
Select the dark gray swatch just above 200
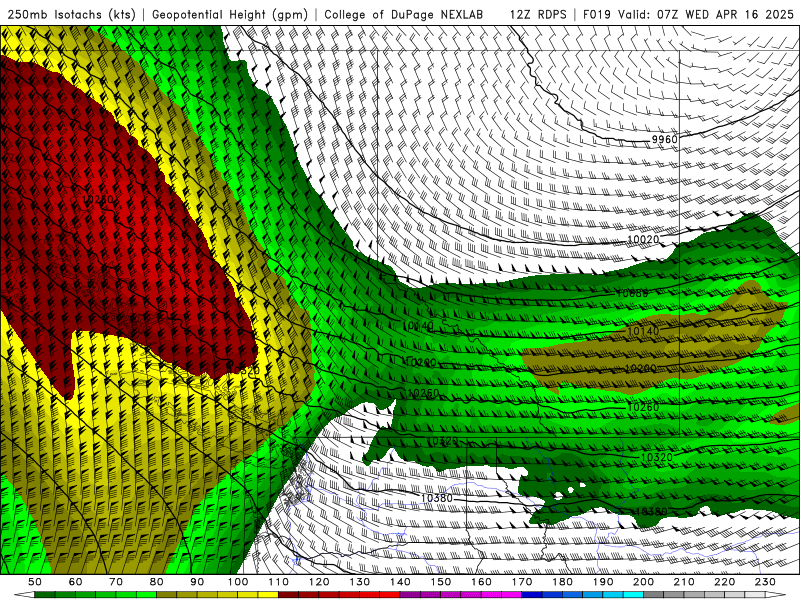pos(654,595)
